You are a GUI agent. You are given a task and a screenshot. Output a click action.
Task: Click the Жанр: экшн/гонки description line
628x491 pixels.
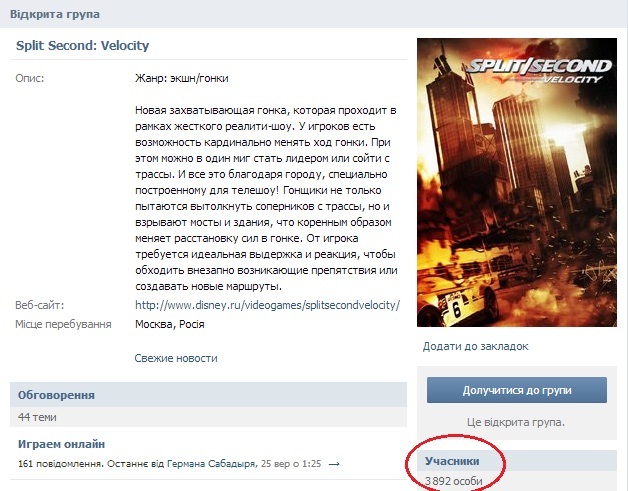click(x=181, y=78)
